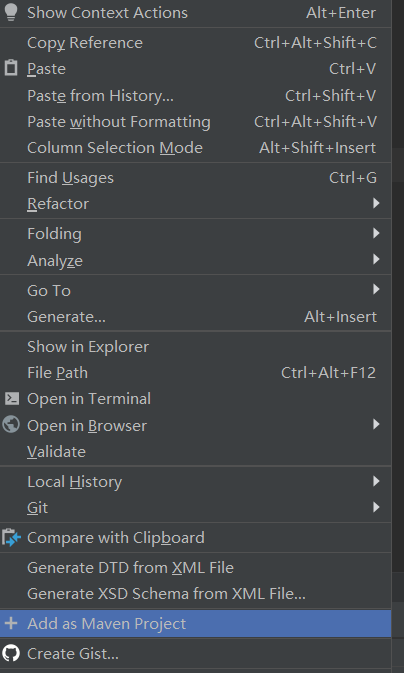Expand the Go To submenu arrow

tap(376, 289)
